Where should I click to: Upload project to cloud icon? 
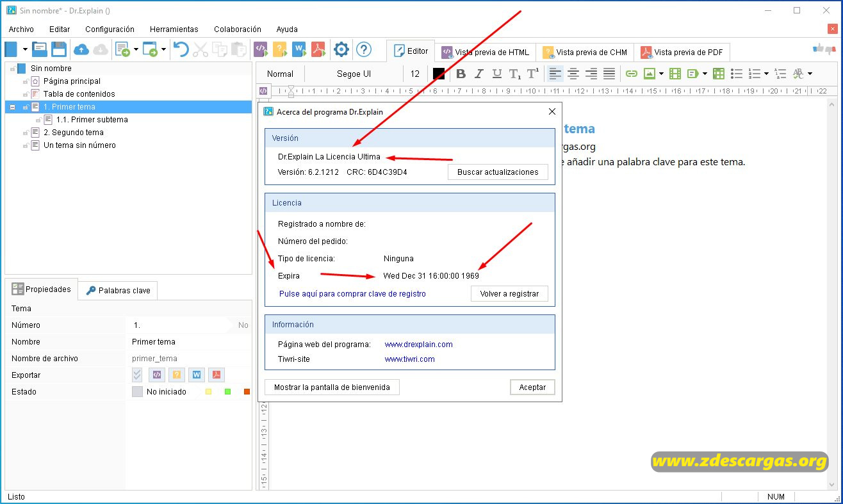pos(81,49)
